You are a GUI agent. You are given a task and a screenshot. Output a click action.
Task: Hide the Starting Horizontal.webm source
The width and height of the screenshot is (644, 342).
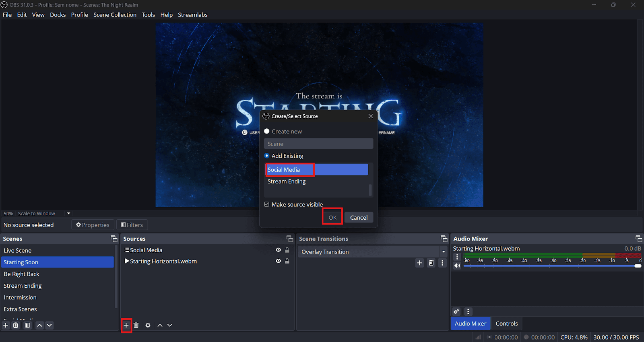click(278, 261)
